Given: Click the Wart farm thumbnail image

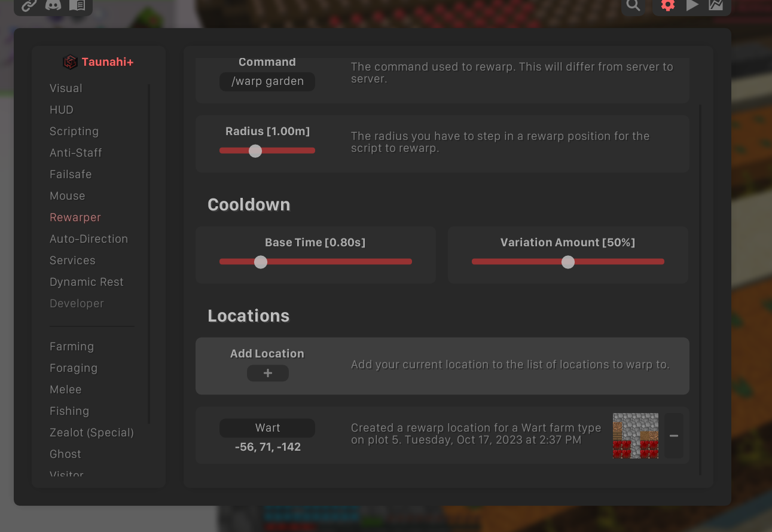Looking at the screenshot, I should pyautogui.click(x=636, y=436).
